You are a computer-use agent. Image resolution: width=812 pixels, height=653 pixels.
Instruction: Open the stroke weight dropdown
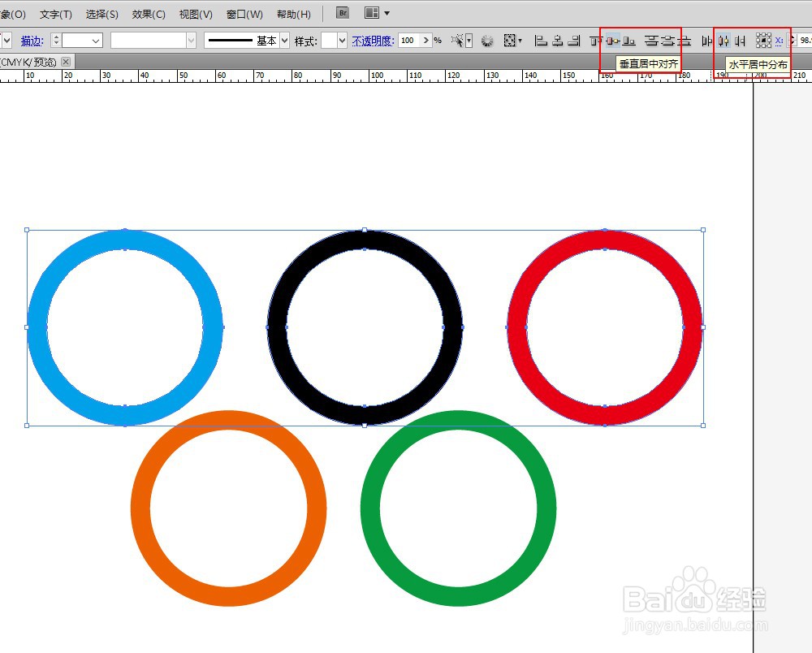point(95,41)
